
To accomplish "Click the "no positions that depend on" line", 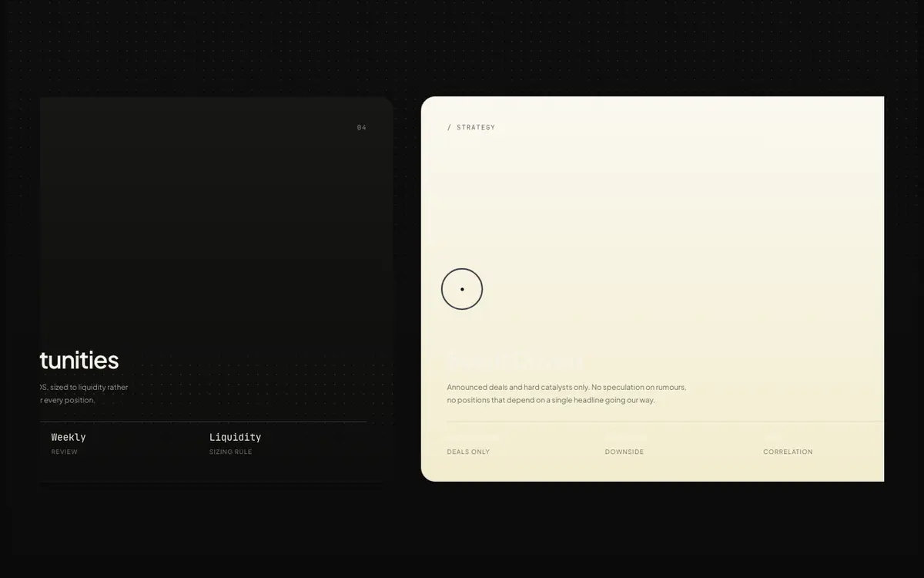I will click(x=551, y=400).
